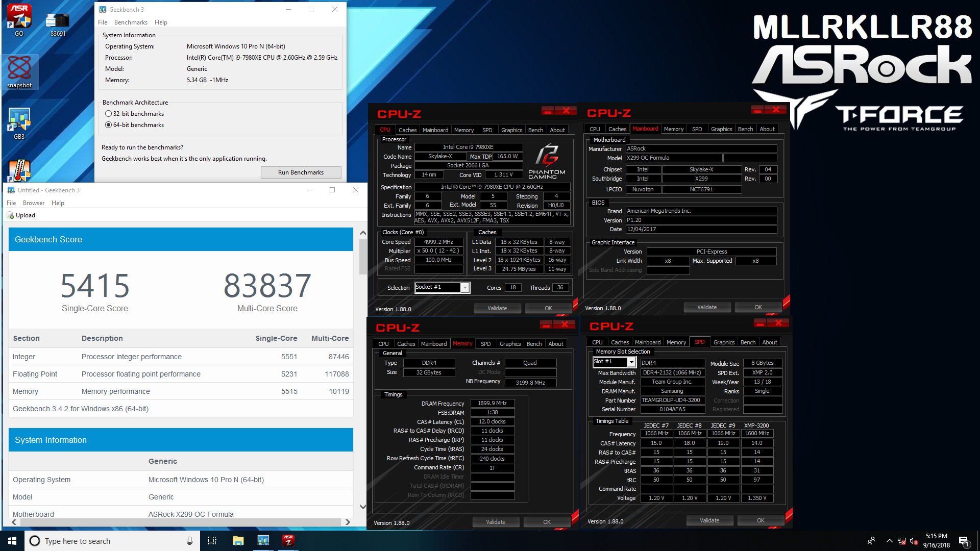This screenshot has width=980, height=551.
Task: Click the Type here to search box
Action: tap(112, 541)
